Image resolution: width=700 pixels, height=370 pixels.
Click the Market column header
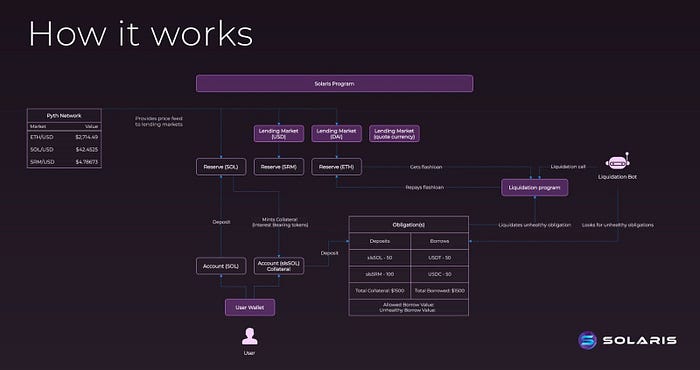tap(38, 126)
